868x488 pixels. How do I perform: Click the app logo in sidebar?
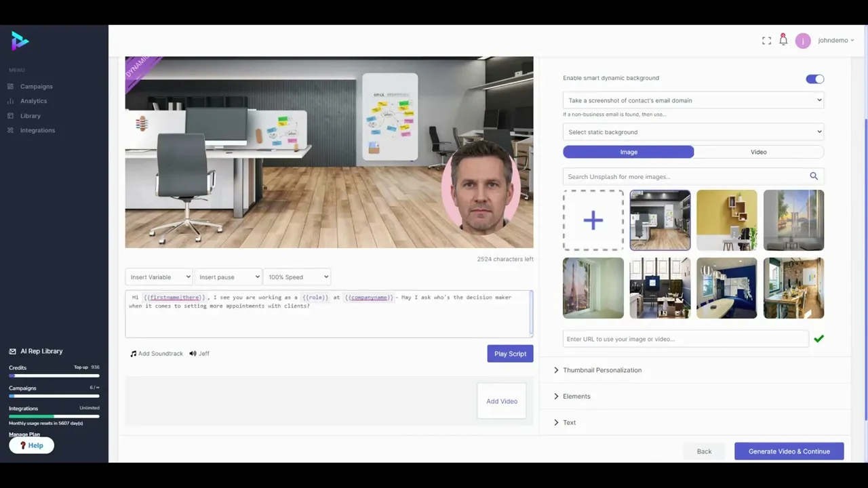coord(20,41)
